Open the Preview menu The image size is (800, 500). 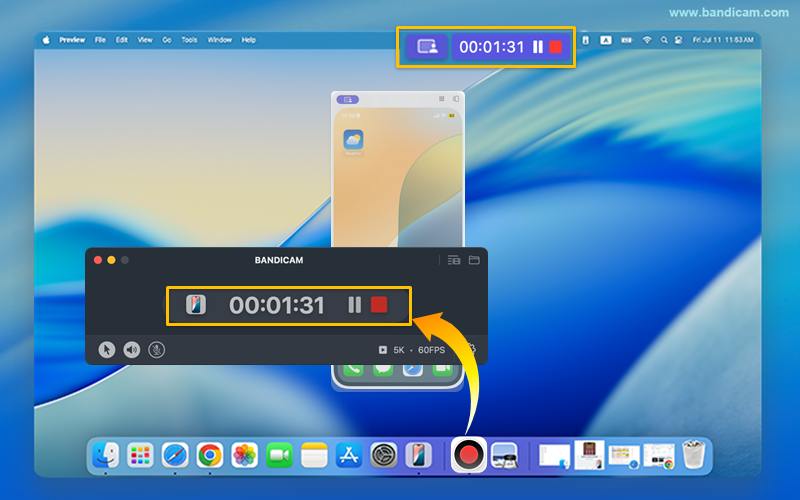72,40
